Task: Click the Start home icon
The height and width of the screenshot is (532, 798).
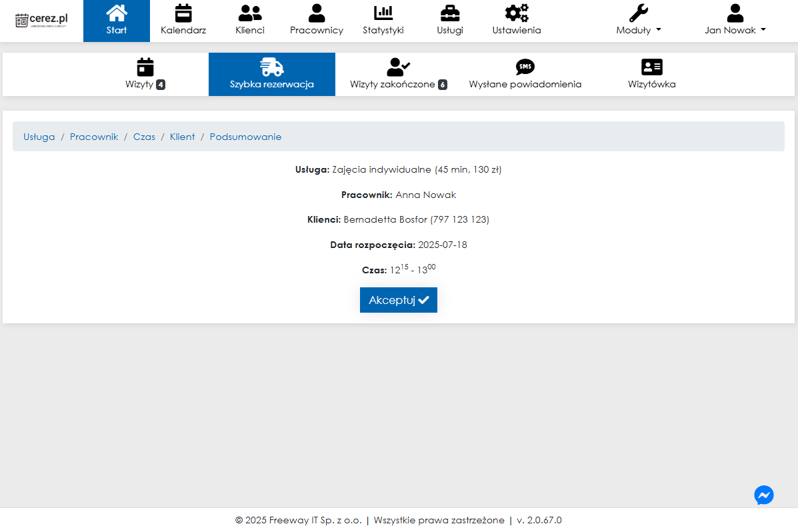Action: pos(117,13)
